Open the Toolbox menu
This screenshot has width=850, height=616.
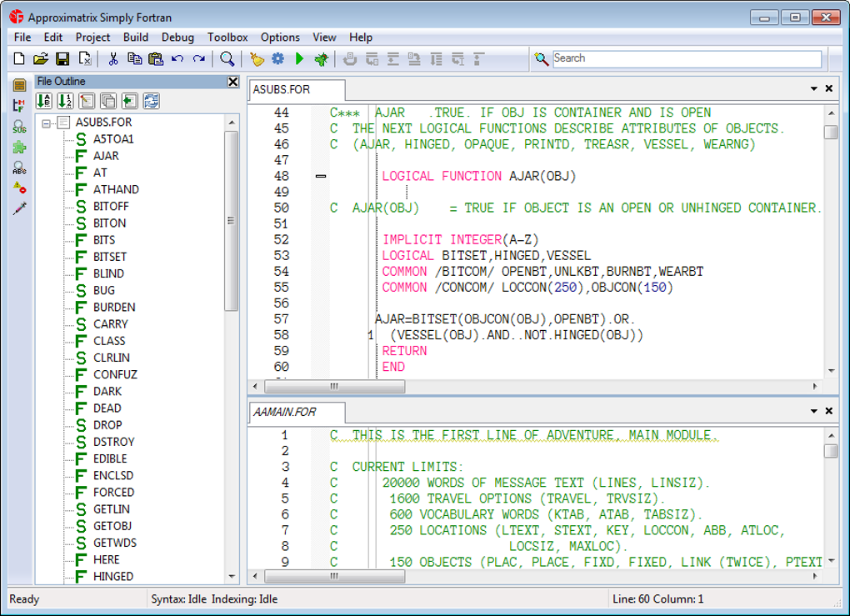click(227, 37)
